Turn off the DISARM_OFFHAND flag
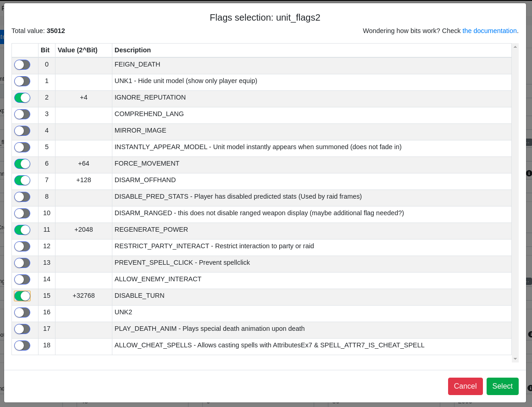Screen dimensions: 532x407 pyautogui.click(x=22, y=180)
